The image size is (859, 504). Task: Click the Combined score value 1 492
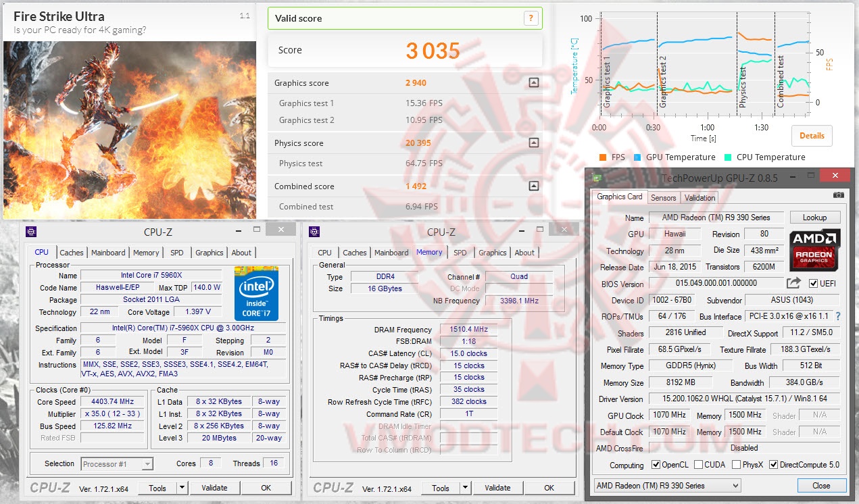click(x=416, y=186)
